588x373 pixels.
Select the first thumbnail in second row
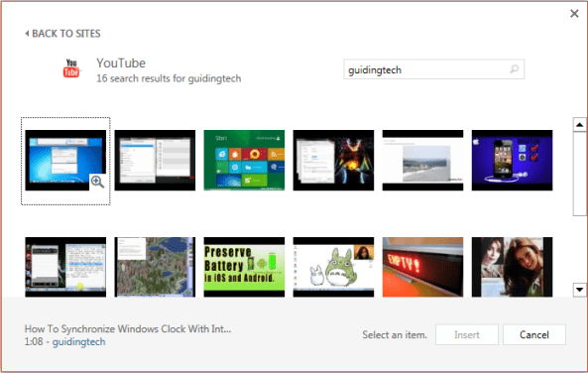(x=65, y=267)
